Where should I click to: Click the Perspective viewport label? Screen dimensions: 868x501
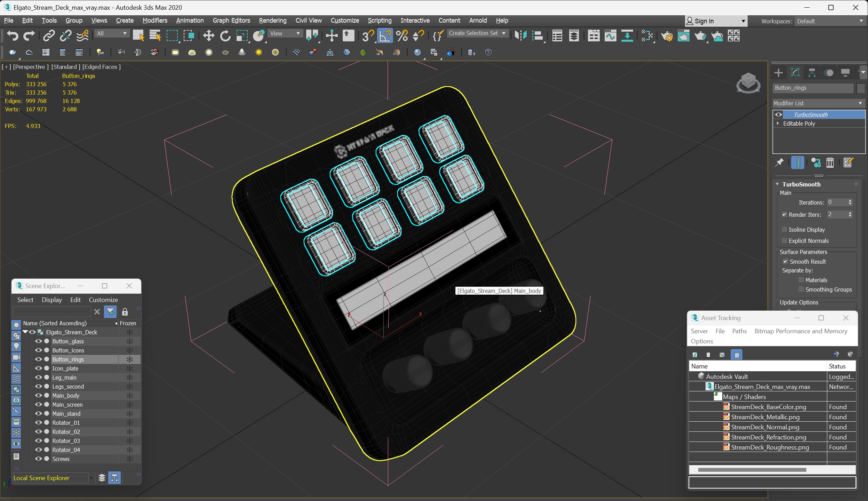(31, 66)
